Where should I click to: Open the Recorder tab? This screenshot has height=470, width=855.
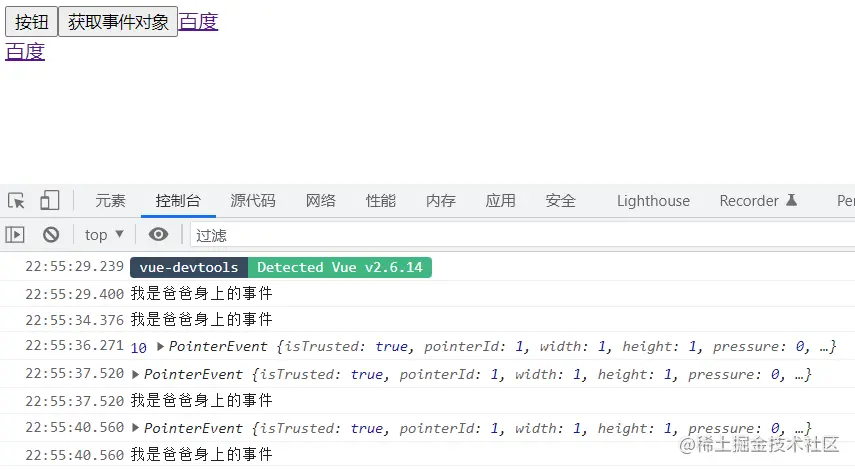758,201
